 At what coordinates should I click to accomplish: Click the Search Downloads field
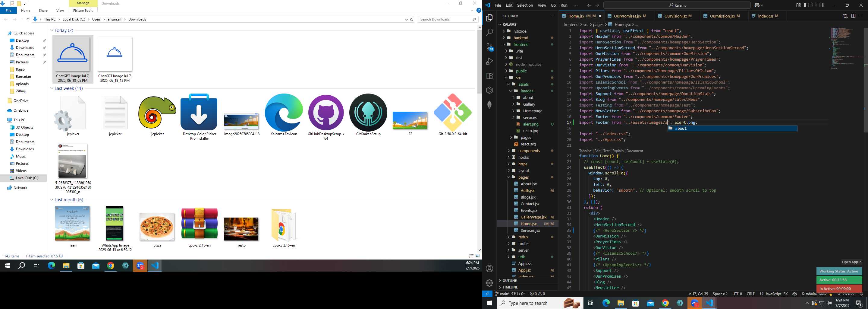coord(448,19)
